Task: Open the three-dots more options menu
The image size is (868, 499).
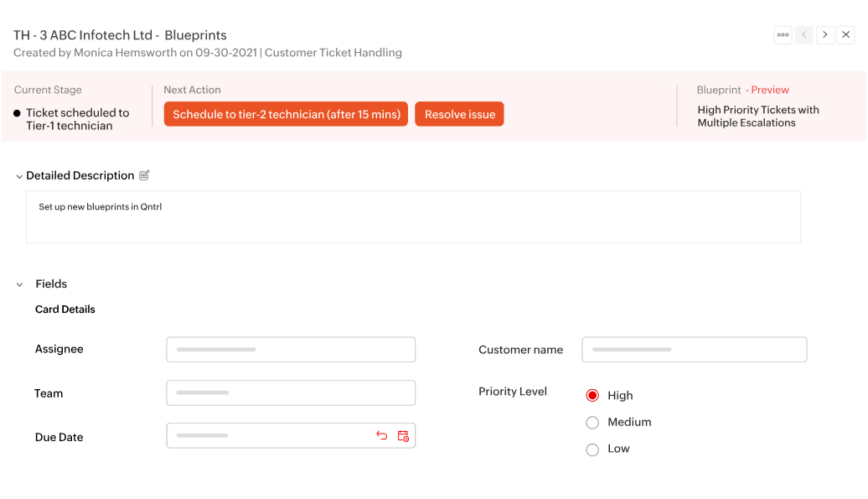Action: (783, 35)
